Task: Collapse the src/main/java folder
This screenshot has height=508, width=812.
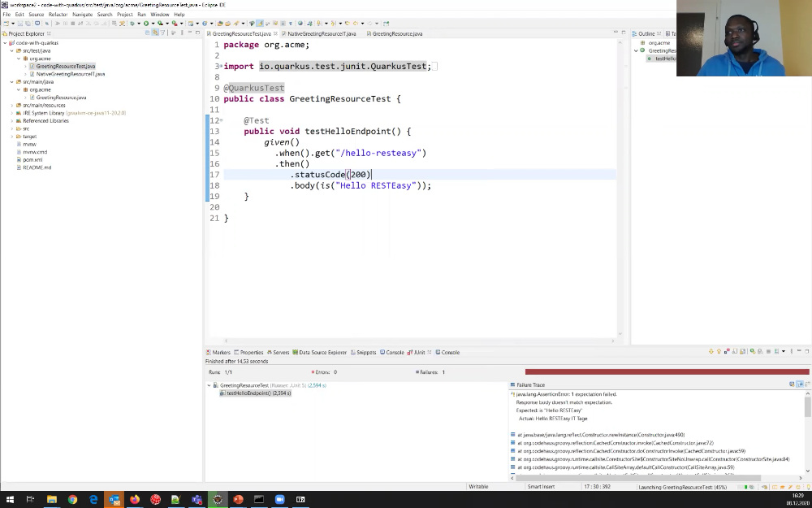Action: (x=12, y=82)
